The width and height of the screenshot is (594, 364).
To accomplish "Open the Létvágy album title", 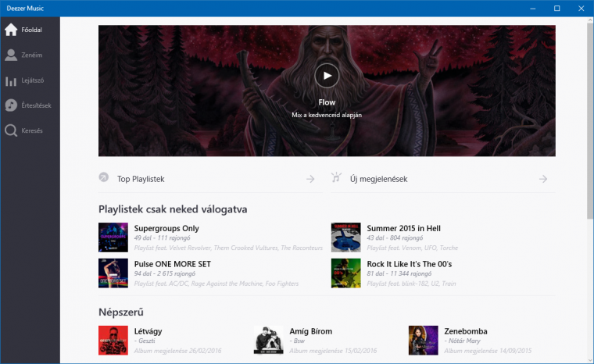I will pos(148,331).
